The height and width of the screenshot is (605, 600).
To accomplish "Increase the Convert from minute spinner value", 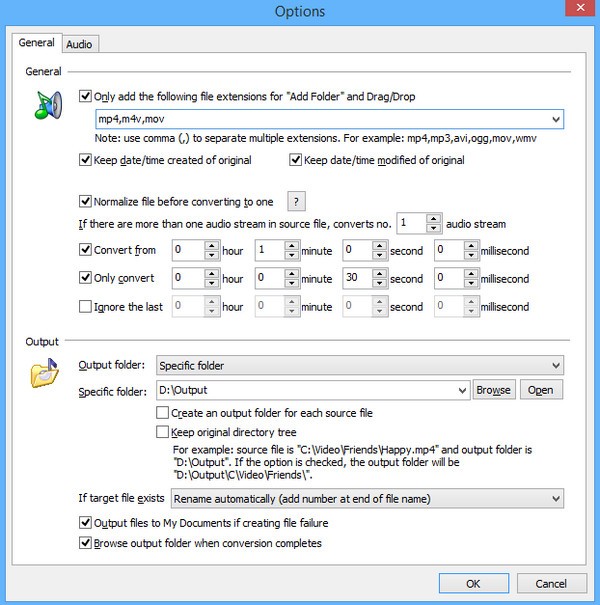I will click(297, 245).
